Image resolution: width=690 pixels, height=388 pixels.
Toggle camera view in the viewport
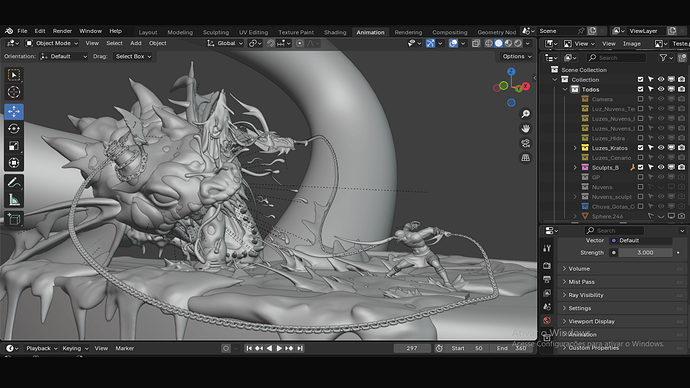pyautogui.click(x=525, y=143)
